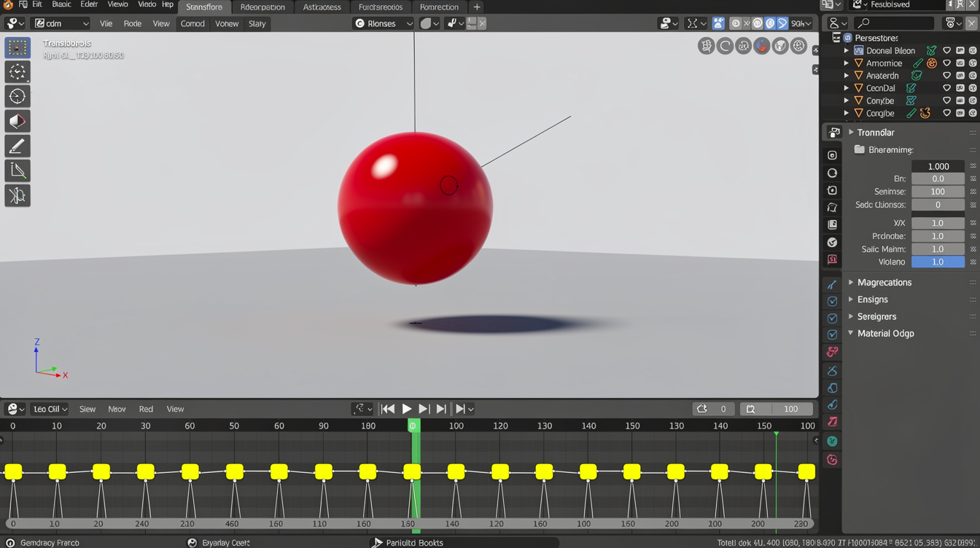
Task: Toggle visibility of the CeonDal object
Action: click(x=946, y=88)
